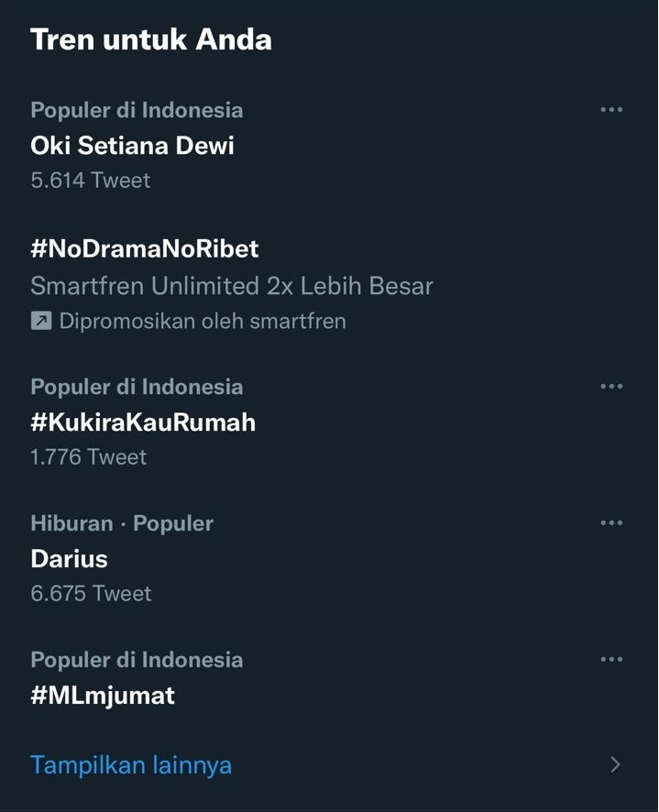
Task: Open more options for Oki Setiana Dewi trend
Action: [611, 110]
